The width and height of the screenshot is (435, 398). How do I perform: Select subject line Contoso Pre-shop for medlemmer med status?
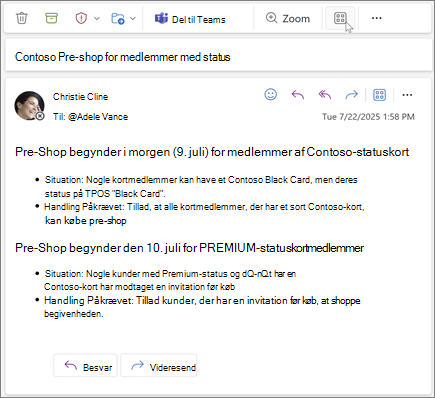[x=123, y=57]
